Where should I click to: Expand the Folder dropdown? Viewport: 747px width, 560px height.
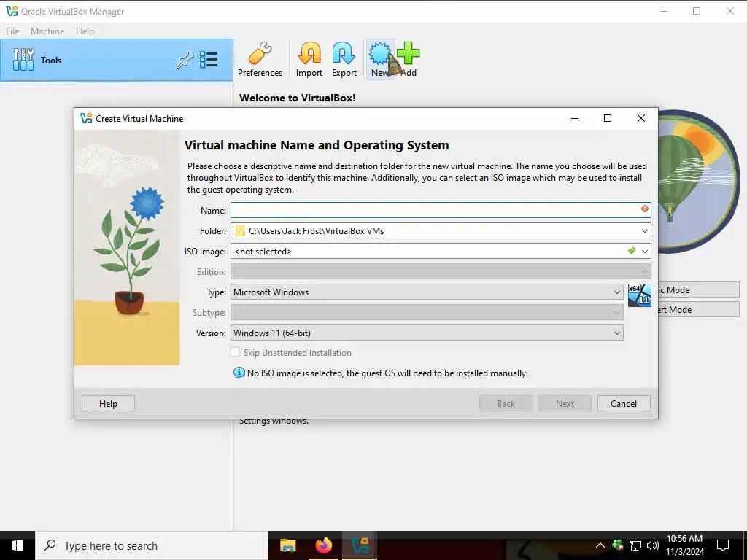pos(644,231)
